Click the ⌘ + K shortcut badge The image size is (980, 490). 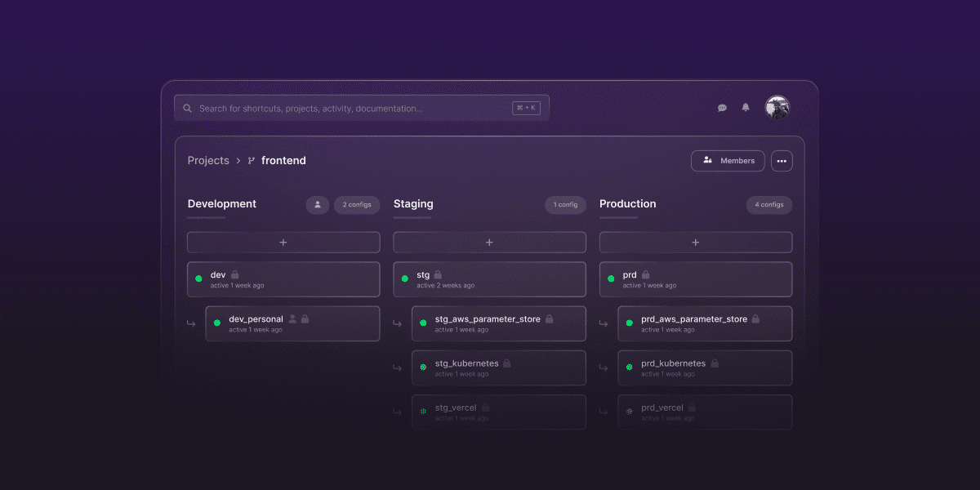526,108
